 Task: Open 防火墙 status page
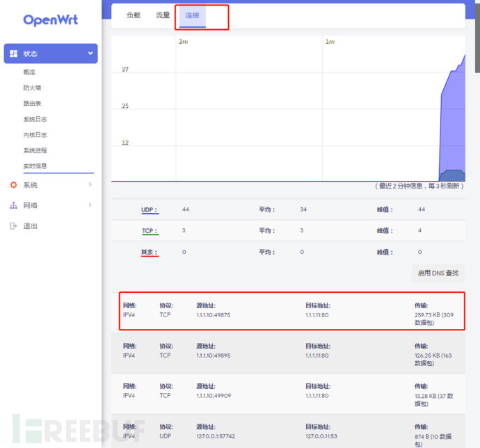[32, 88]
